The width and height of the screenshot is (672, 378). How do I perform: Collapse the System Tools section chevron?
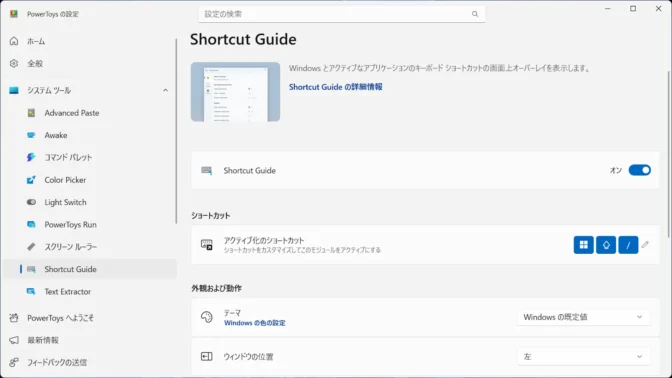point(165,90)
